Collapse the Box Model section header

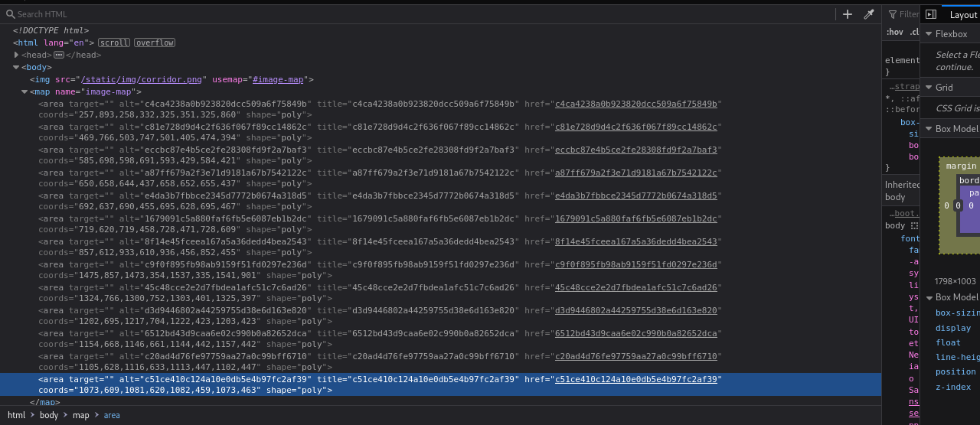click(x=929, y=129)
